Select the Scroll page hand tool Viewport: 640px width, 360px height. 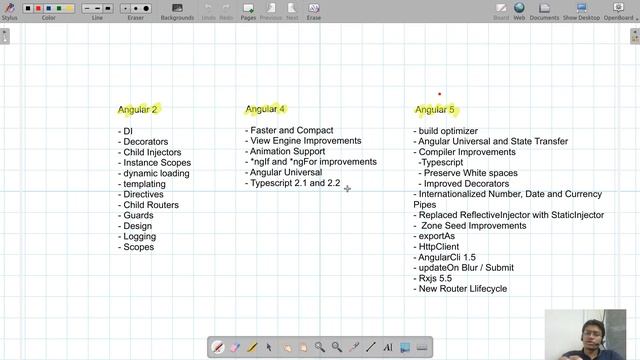[x=303, y=347]
